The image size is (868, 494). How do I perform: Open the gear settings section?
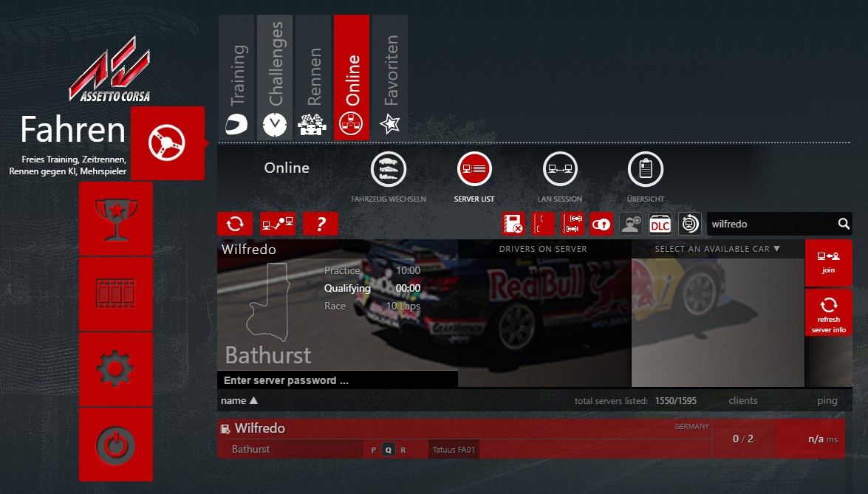point(116,369)
